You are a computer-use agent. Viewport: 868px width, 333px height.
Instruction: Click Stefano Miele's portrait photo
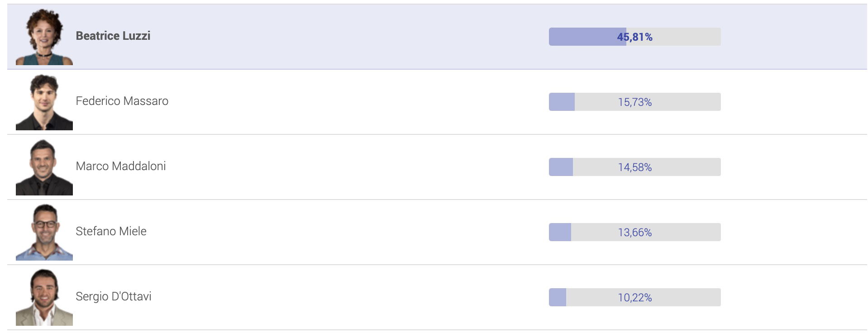pyautogui.click(x=44, y=232)
